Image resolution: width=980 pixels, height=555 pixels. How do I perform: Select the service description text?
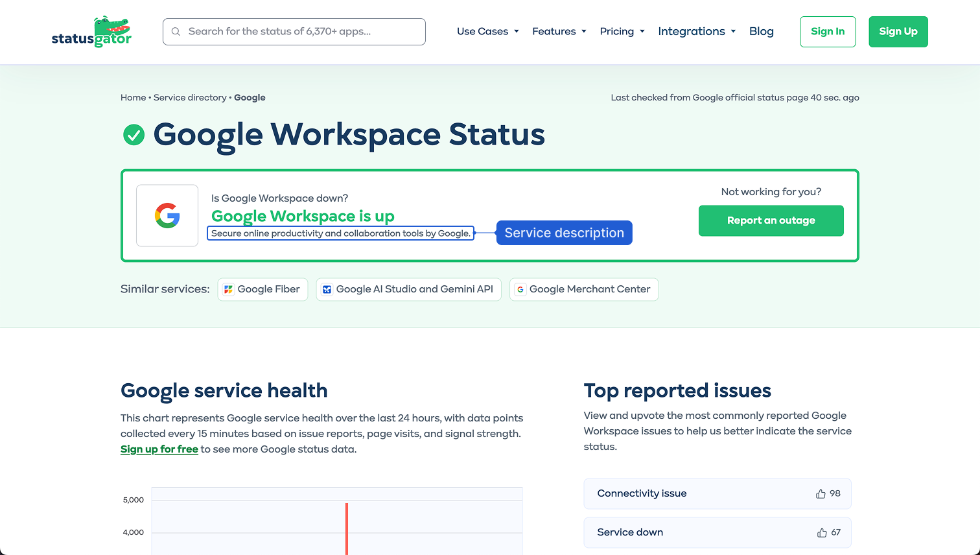click(x=340, y=233)
